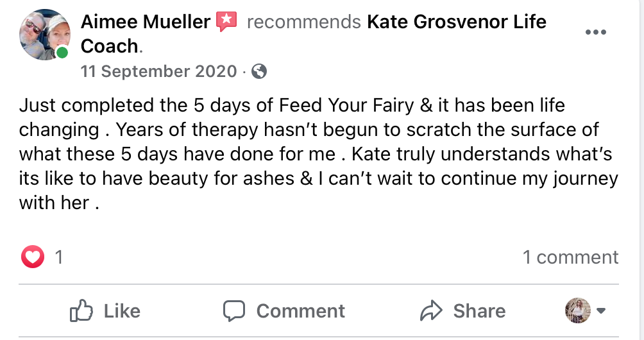This screenshot has width=644, height=340.
Task: Click the curved arrow Share icon
Action: [432, 311]
